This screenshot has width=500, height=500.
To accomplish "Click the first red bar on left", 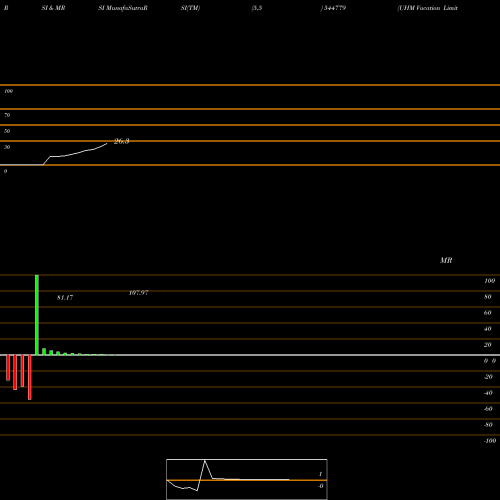I will pyautogui.click(x=8, y=368).
